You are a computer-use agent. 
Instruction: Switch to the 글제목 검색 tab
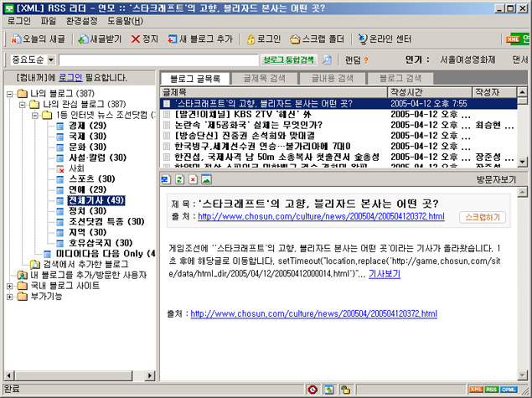click(263, 78)
